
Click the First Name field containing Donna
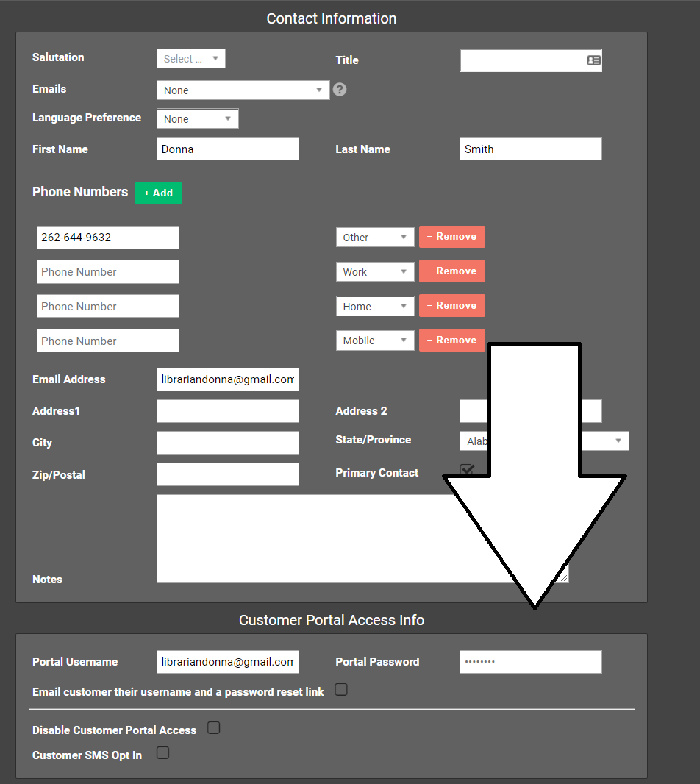(x=228, y=149)
